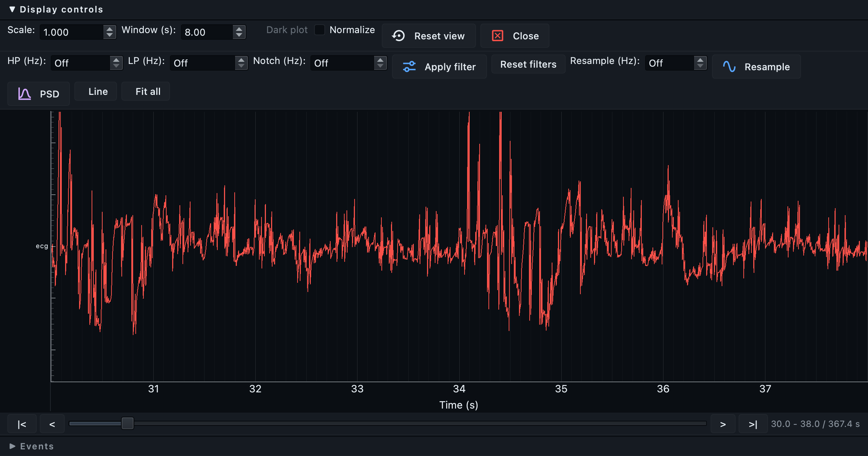Click the timeline position slider handle
Image resolution: width=868 pixels, height=456 pixels.
pos(128,424)
